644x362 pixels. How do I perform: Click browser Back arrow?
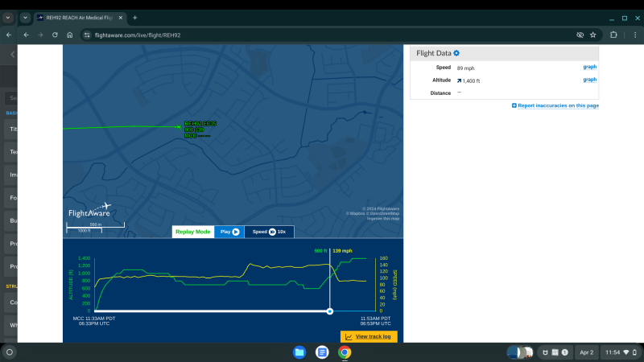click(x=27, y=35)
